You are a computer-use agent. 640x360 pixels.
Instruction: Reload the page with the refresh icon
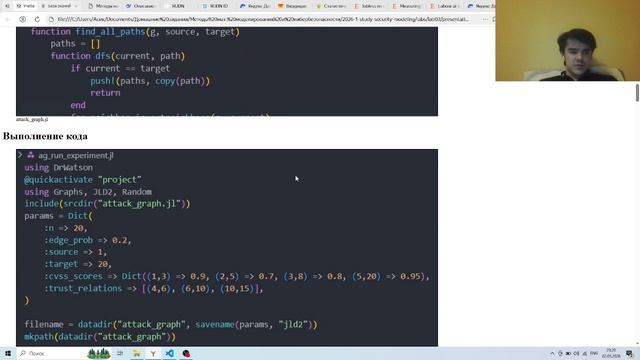tap(37, 19)
